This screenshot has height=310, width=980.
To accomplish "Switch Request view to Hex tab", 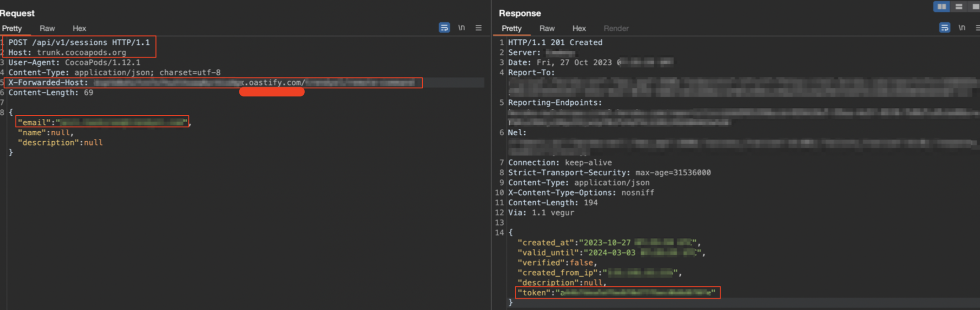I will [x=79, y=28].
